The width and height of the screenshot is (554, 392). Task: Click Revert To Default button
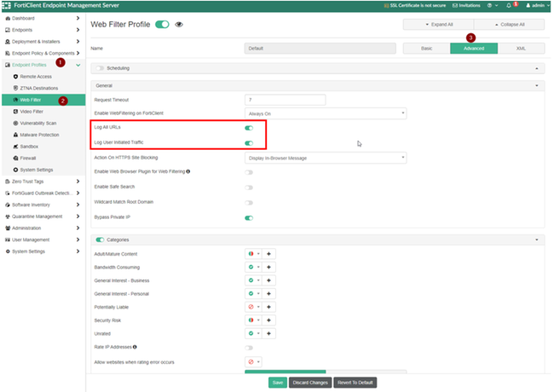click(x=355, y=383)
